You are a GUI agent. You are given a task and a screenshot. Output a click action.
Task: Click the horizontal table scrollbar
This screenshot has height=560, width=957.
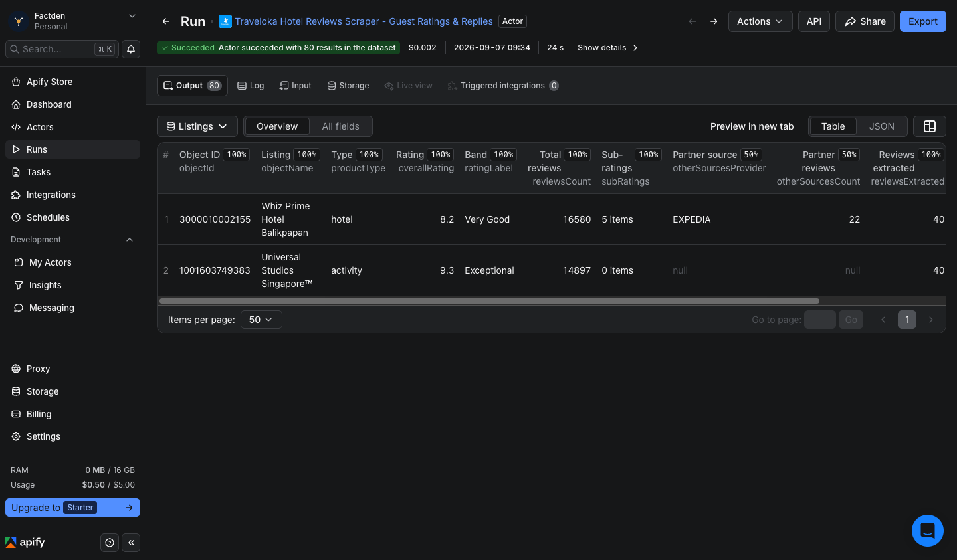click(490, 301)
